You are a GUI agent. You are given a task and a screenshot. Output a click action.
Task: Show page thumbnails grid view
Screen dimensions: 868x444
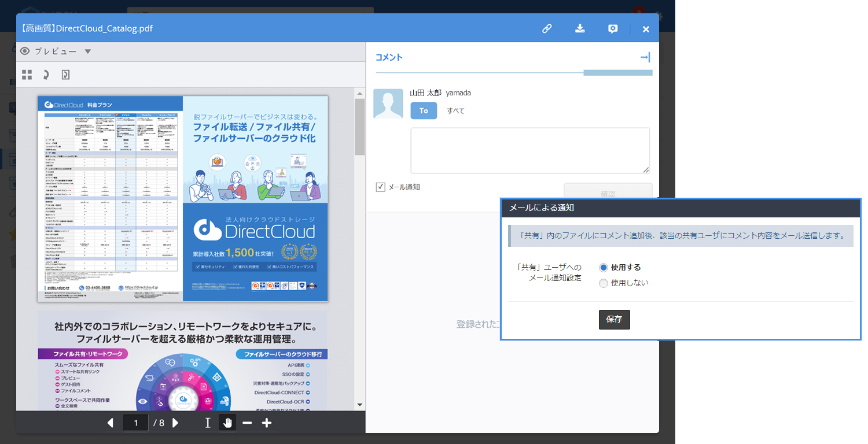tap(27, 75)
